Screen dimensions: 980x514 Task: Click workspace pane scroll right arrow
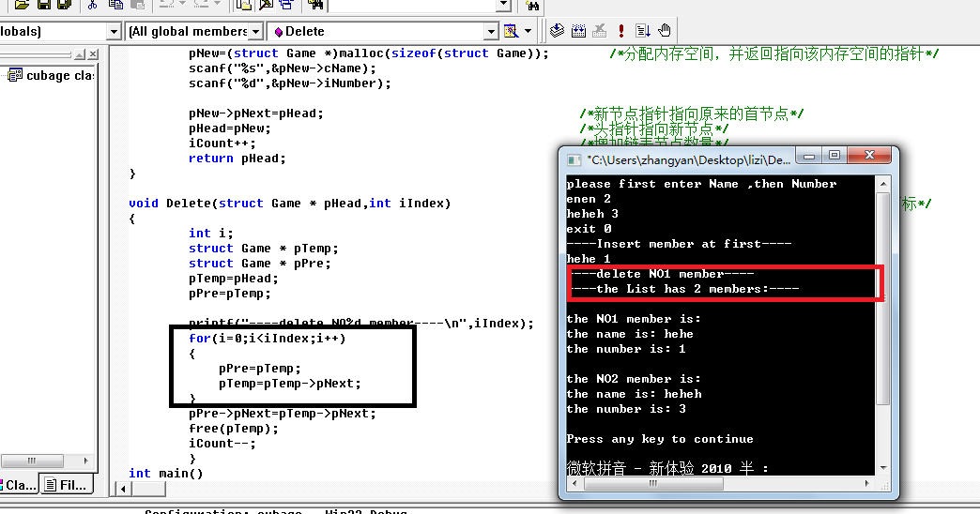pyautogui.click(x=86, y=461)
